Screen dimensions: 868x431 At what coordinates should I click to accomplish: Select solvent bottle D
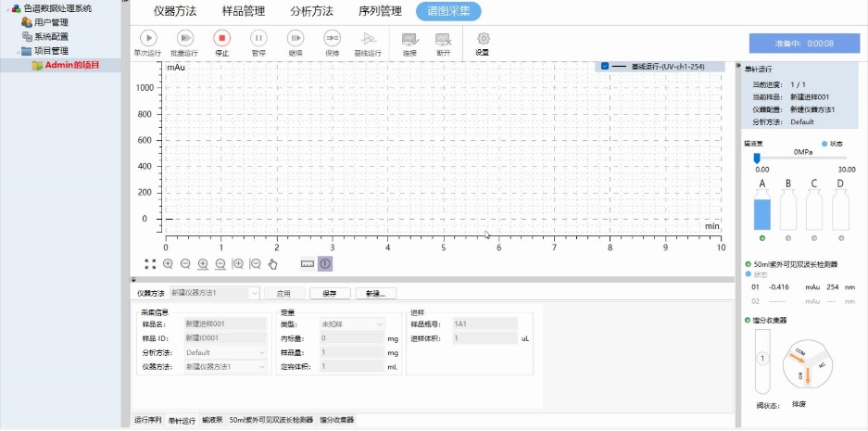(840, 209)
